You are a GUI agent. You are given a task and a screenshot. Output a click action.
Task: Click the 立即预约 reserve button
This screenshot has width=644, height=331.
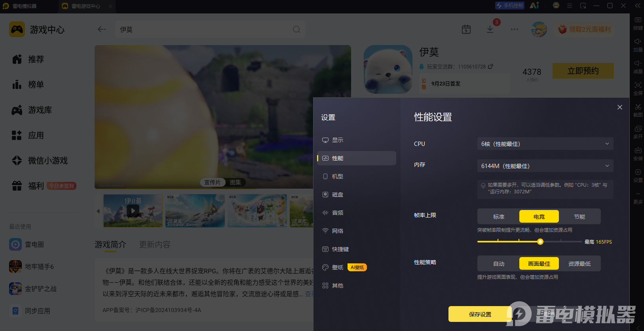click(x=583, y=71)
